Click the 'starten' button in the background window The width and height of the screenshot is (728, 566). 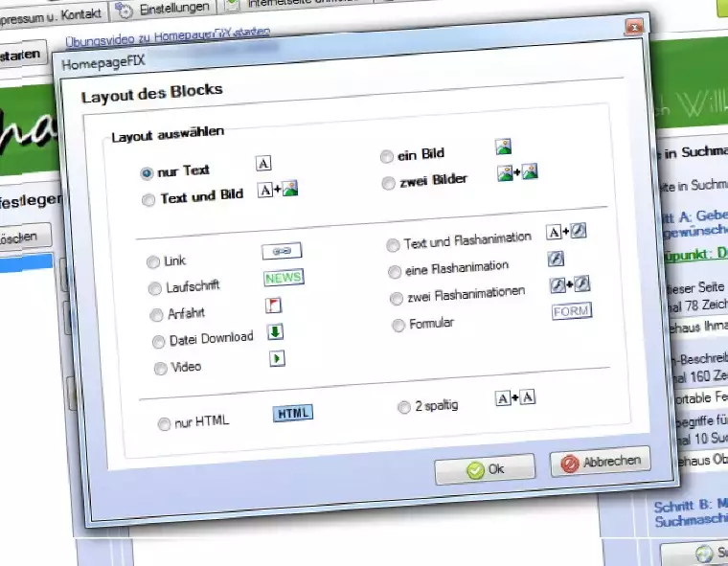tap(21, 56)
